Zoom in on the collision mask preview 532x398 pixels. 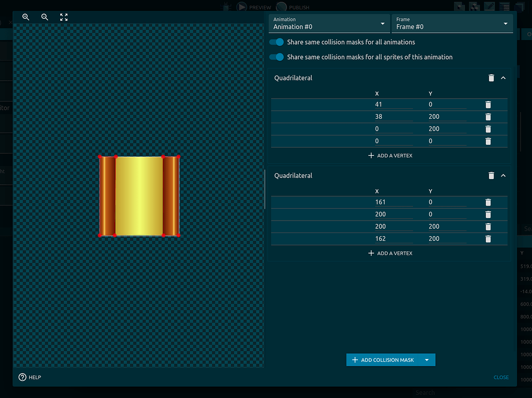[x=26, y=17]
